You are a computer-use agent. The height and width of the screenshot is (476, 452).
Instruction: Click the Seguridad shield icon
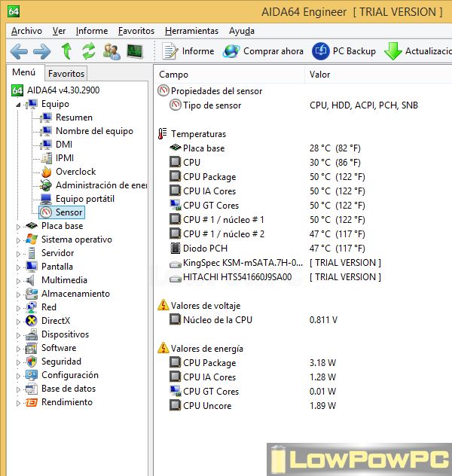(x=32, y=362)
